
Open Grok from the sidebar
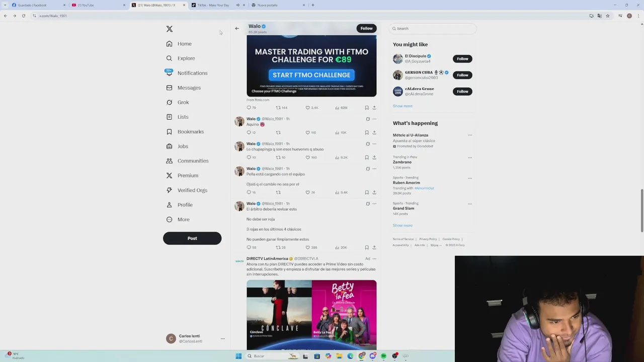tap(178, 102)
